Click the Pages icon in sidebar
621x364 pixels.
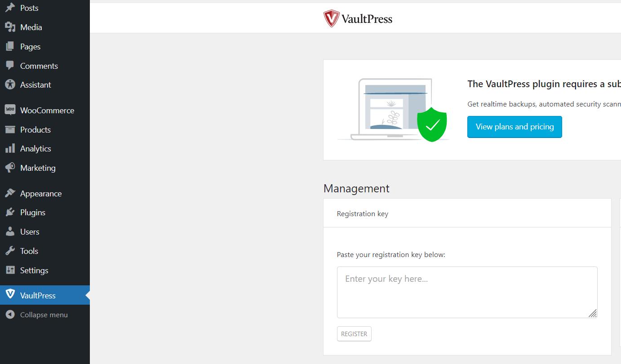pyautogui.click(x=10, y=47)
